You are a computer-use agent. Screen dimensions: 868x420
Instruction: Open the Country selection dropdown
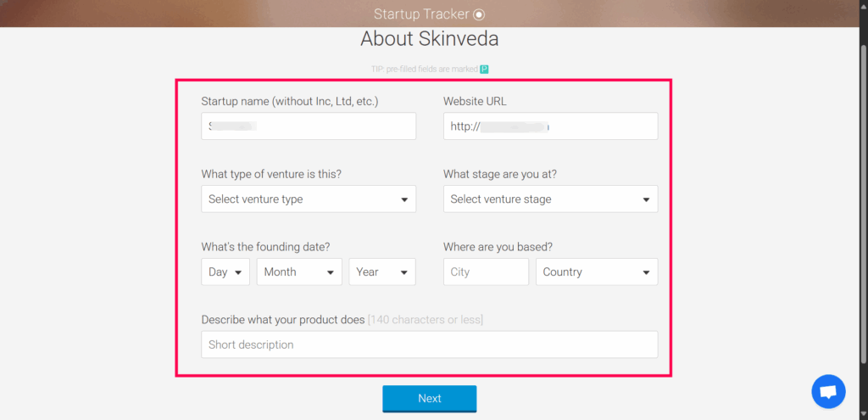(597, 272)
